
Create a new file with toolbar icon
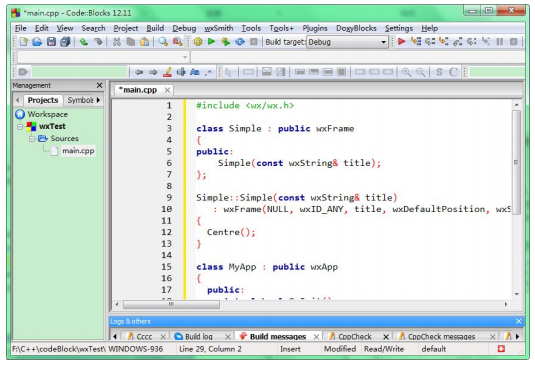[24, 42]
